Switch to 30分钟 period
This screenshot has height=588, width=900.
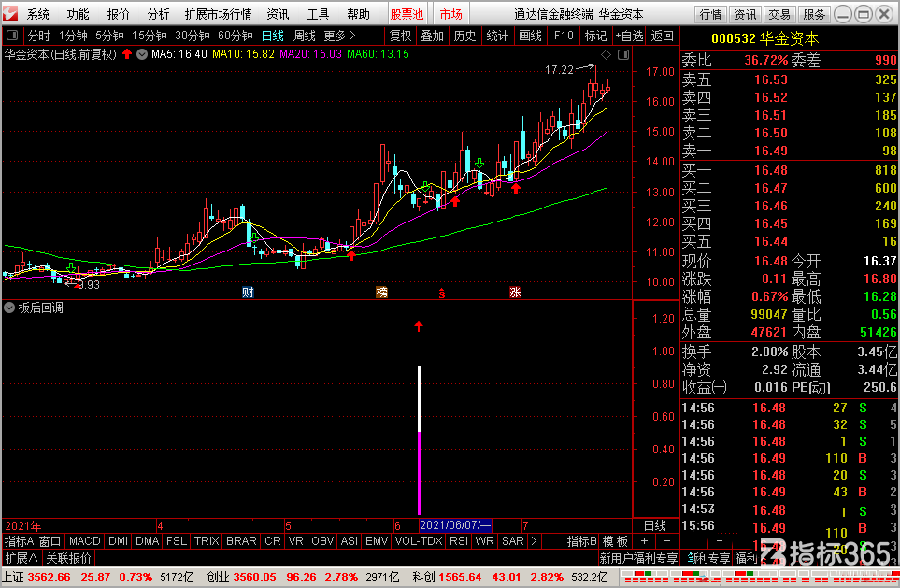click(193, 36)
